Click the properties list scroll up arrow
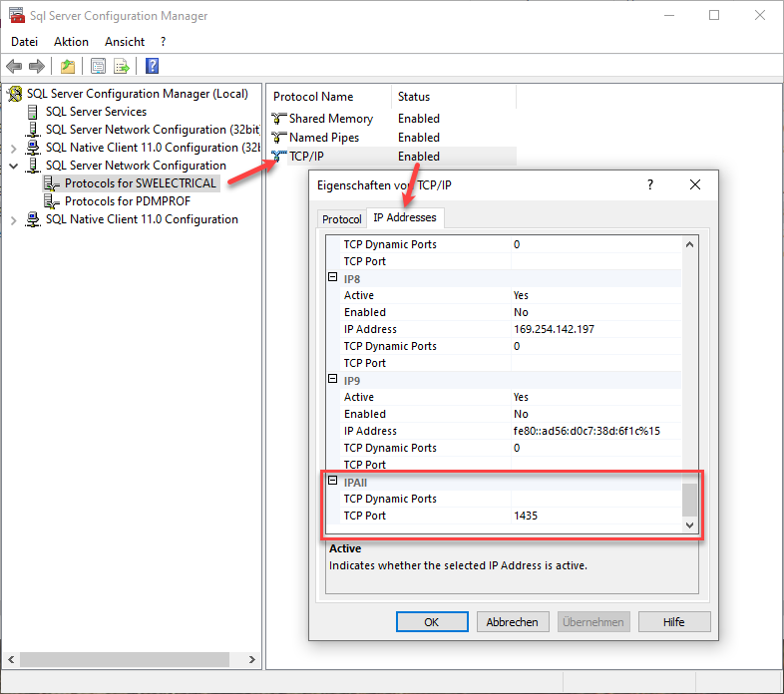The width and height of the screenshot is (784, 694). tap(689, 244)
